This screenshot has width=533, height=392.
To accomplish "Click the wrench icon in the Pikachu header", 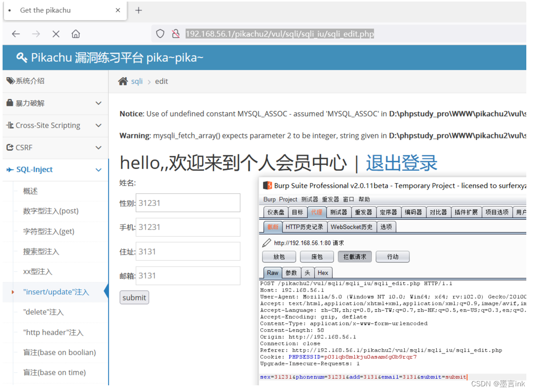I will tap(21, 57).
